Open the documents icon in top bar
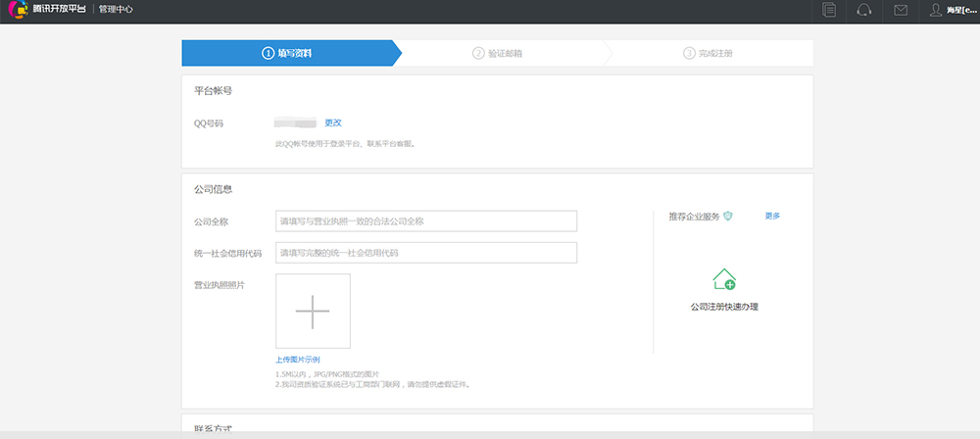The width and height of the screenshot is (980, 439). click(x=830, y=11)
